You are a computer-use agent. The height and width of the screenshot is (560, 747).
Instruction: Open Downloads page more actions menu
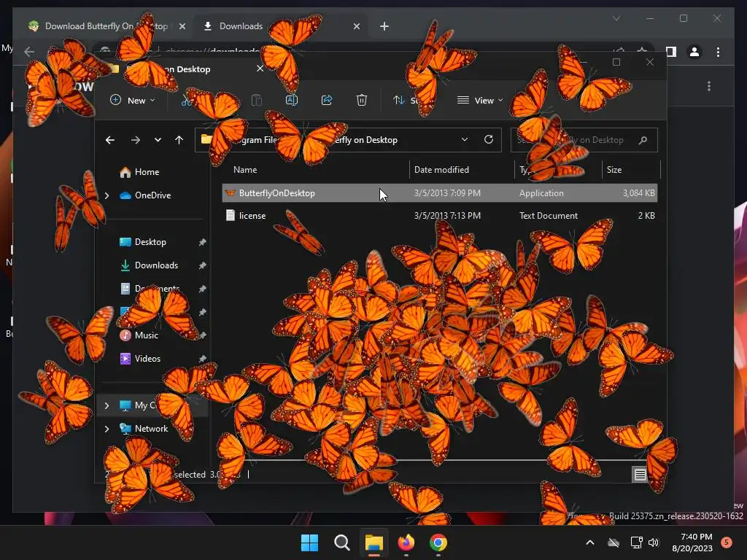click(709, 86)
